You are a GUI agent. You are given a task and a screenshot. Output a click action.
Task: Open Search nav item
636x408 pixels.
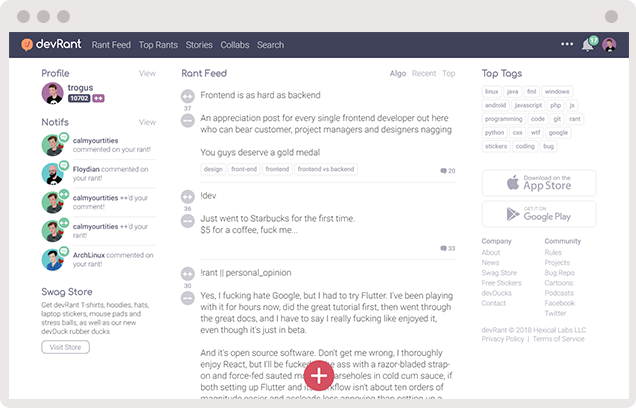(x=270, y=45)
